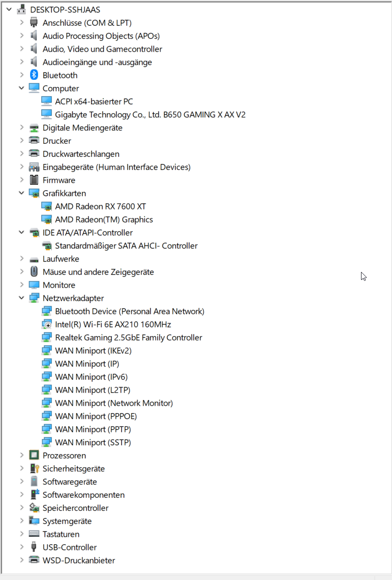392x580 pixels.
Task: Expand the Audioeingänge und -ausgänge category
Action: [22, 62]
